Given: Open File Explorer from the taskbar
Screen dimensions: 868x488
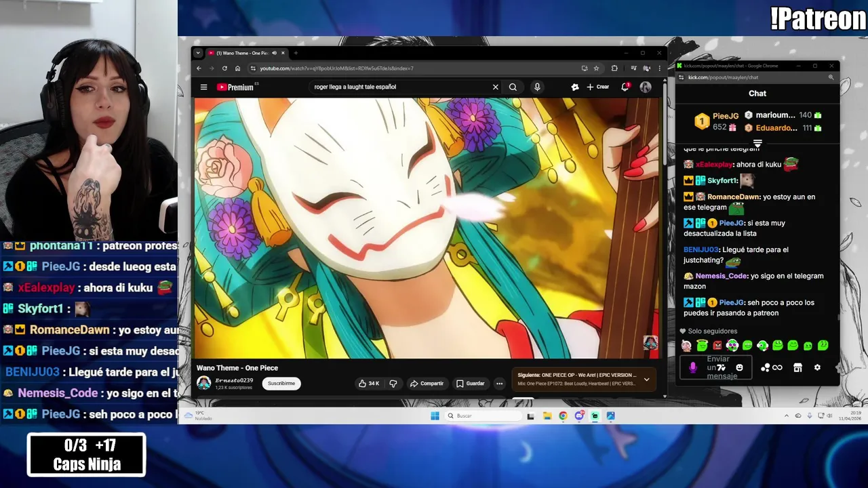Looking at the screenshot, I should click(x=547, y=416).
